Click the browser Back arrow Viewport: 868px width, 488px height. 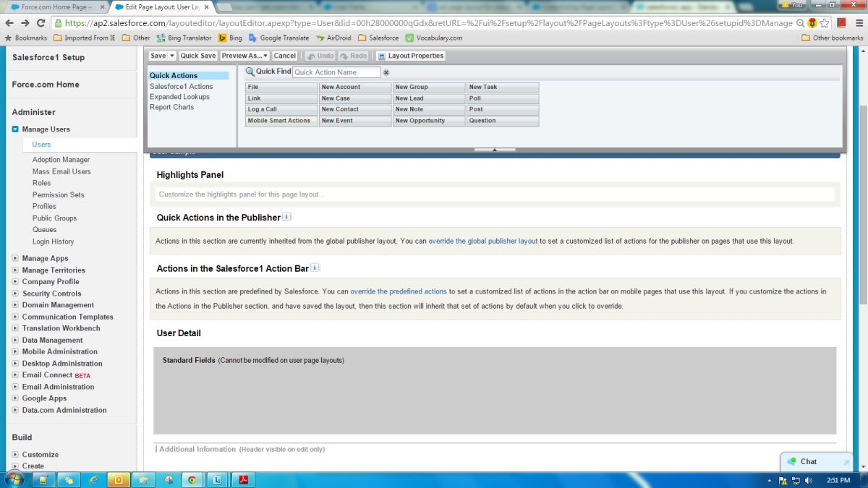pos(9,22)
